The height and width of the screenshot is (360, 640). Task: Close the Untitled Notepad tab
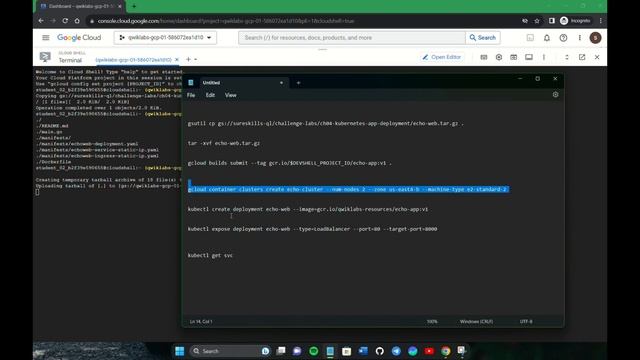point(281,83)
